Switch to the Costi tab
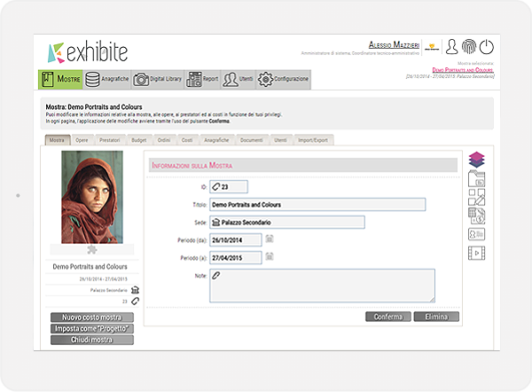The height and width of the screenshot is (392, 532). (x=187, y=140)
